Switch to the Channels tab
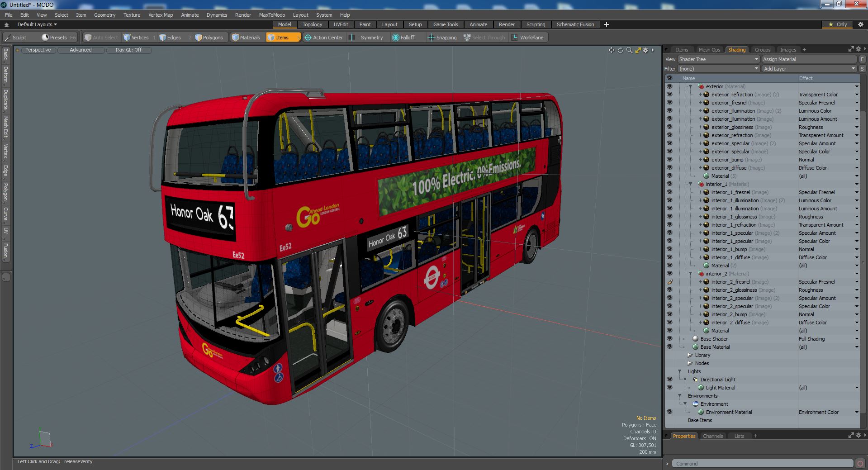This screenshot has height=470, width=868. [x=713, y=436]
